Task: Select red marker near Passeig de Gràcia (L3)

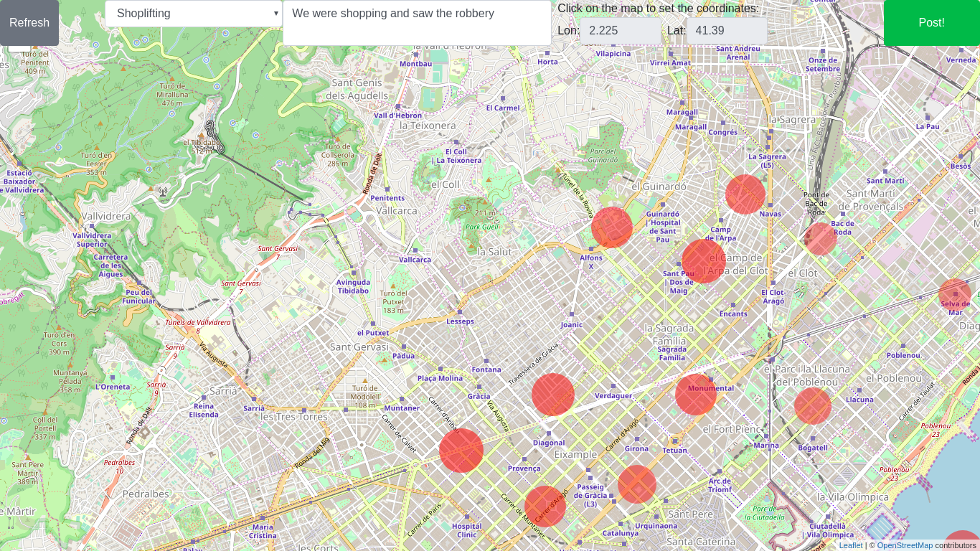Action: click(x=637, y=484)
